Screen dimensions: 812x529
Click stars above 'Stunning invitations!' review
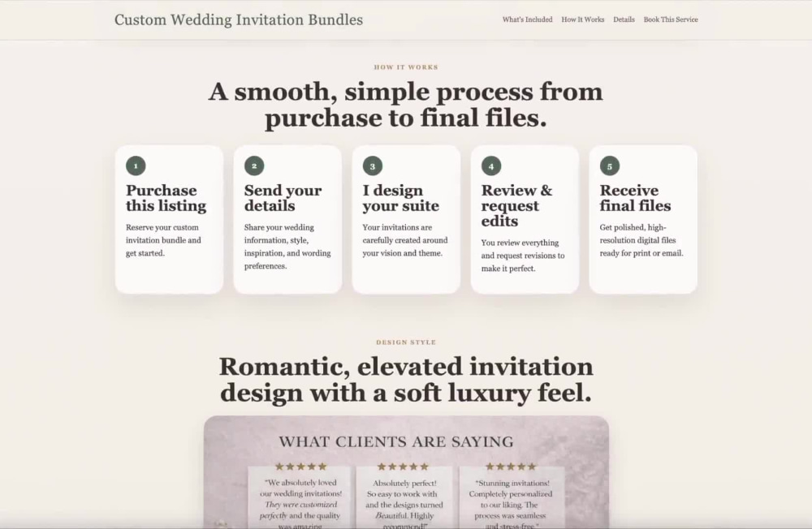tap(511, 467)
